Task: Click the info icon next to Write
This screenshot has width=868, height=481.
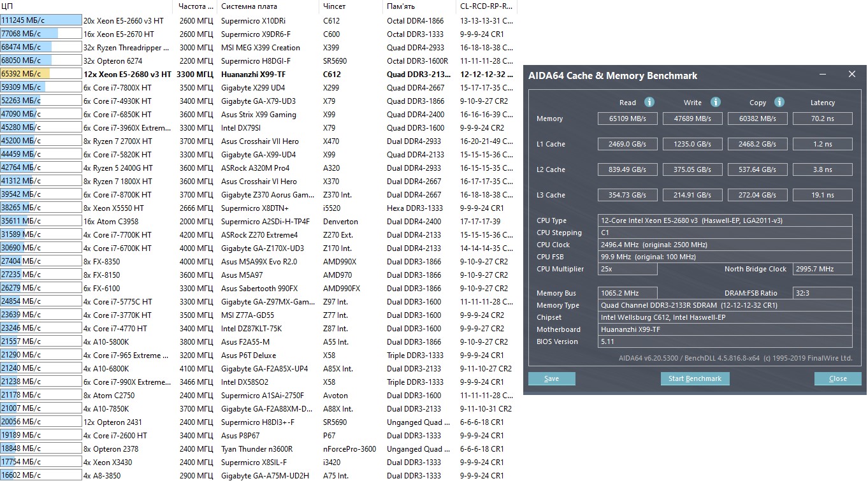Action: coord(715,102)
